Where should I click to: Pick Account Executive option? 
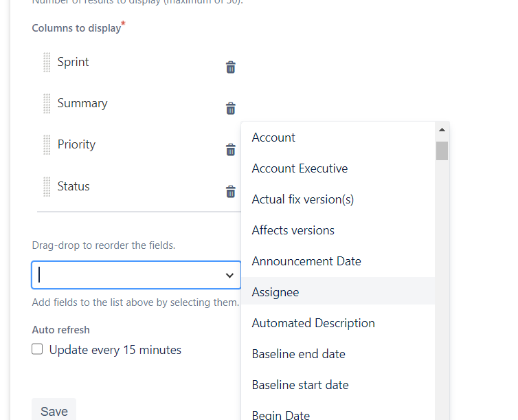[300, 168]
